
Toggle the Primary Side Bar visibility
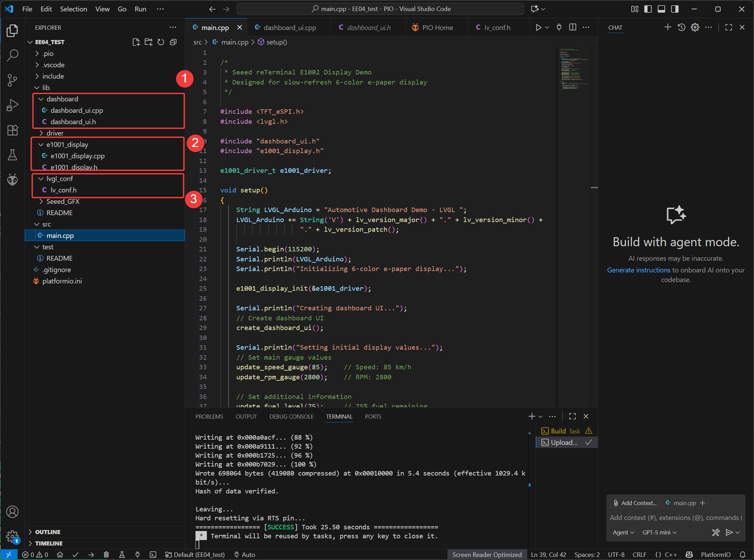pyautogui.click(x=648, y=9)
